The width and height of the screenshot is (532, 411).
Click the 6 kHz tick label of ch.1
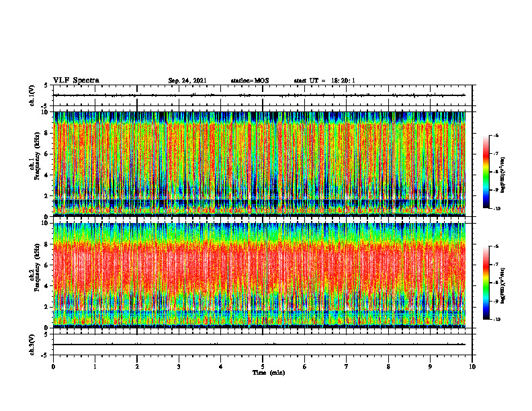point(48,154)
